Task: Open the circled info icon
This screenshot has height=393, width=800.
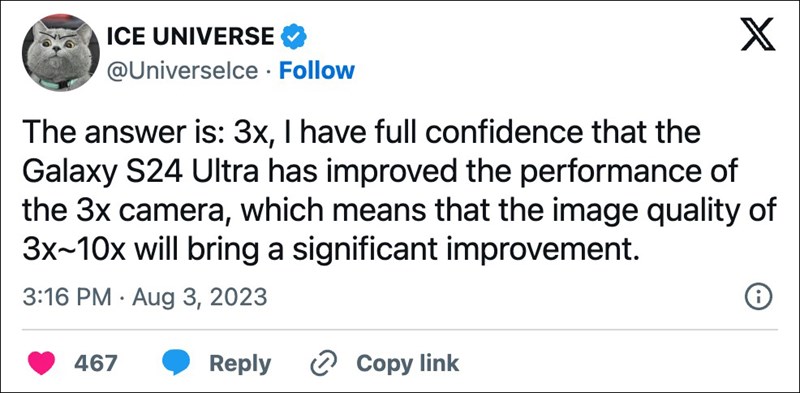Action: coord(759,298)
